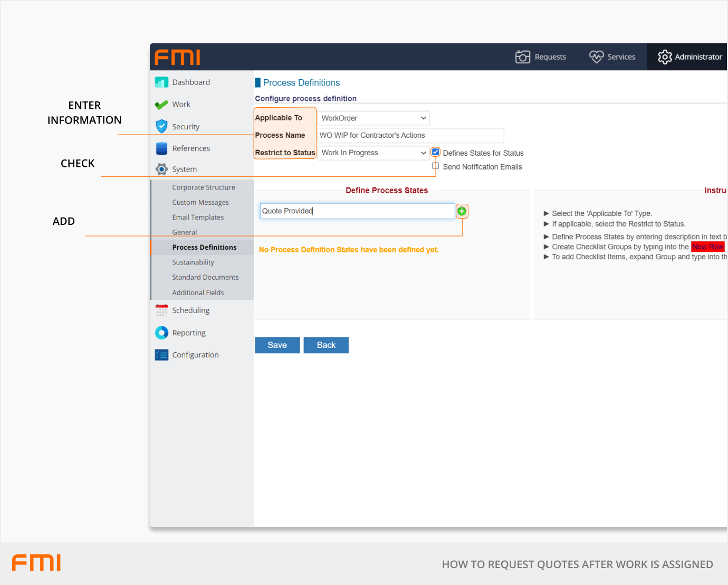Screen dimensions: 728x585
Task: Expand the Restrict to Status dropdown
Action: tap(373, 153)
